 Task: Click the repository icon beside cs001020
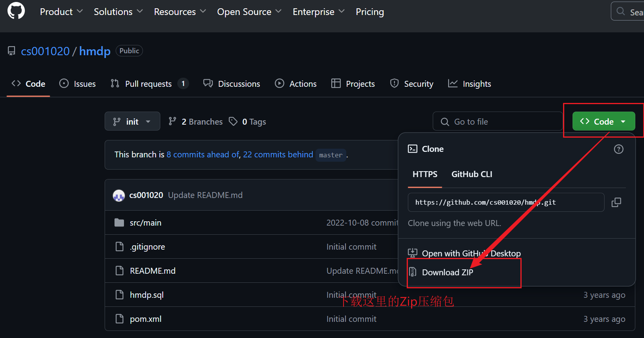point(11,51)
